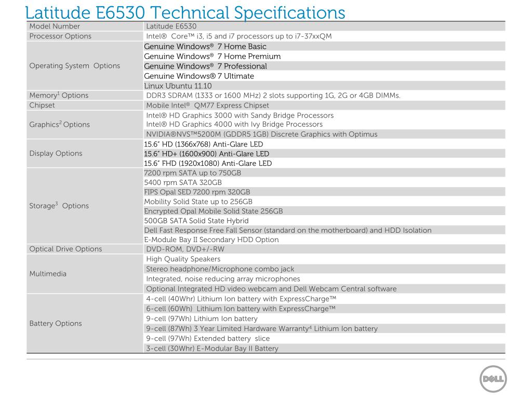Click '500GB SATA Solid State Hybrid' row
The width and height of the screenshot is (532, 399).
[324, 220]
